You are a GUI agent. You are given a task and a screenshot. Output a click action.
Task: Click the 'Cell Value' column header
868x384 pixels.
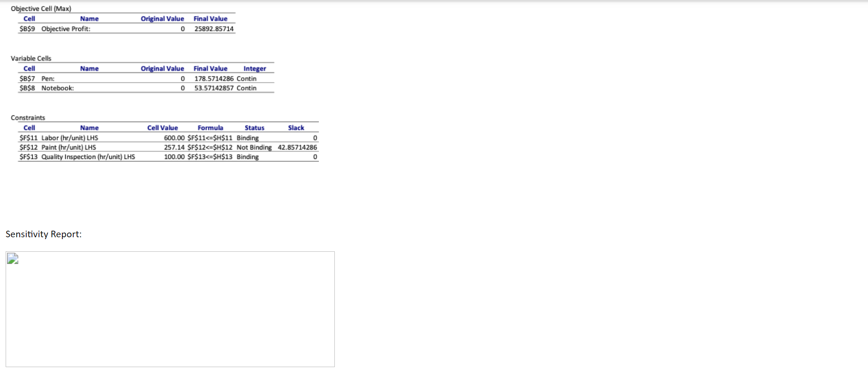tap(163, 128)
